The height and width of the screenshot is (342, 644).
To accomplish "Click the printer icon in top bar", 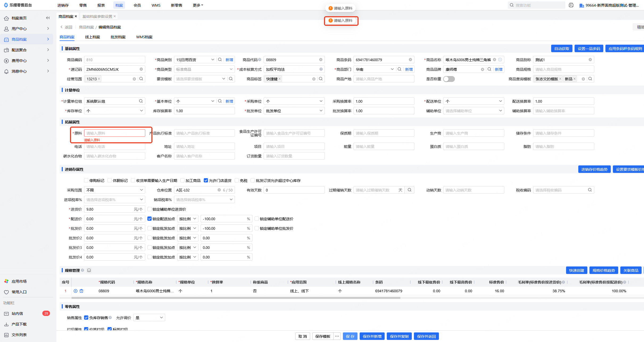I will tap(571, 5).
